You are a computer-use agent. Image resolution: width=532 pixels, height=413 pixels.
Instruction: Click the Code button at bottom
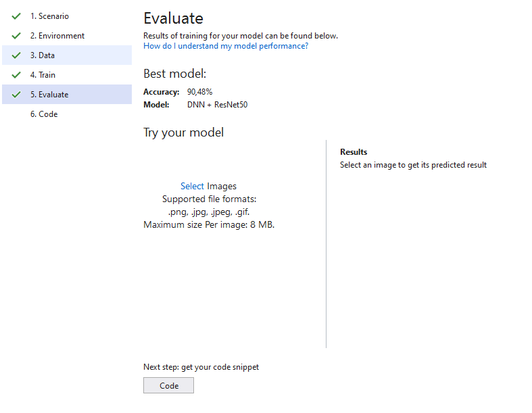(168, 385)
